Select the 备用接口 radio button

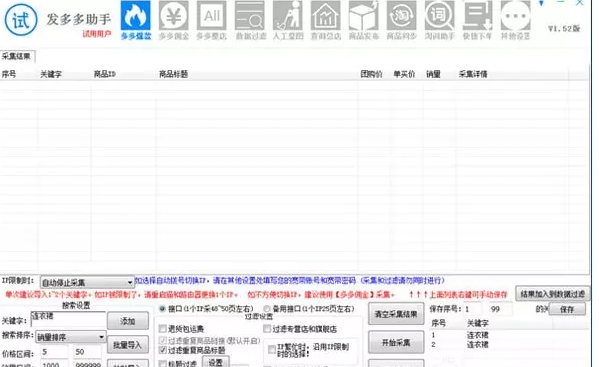point(267,308)
